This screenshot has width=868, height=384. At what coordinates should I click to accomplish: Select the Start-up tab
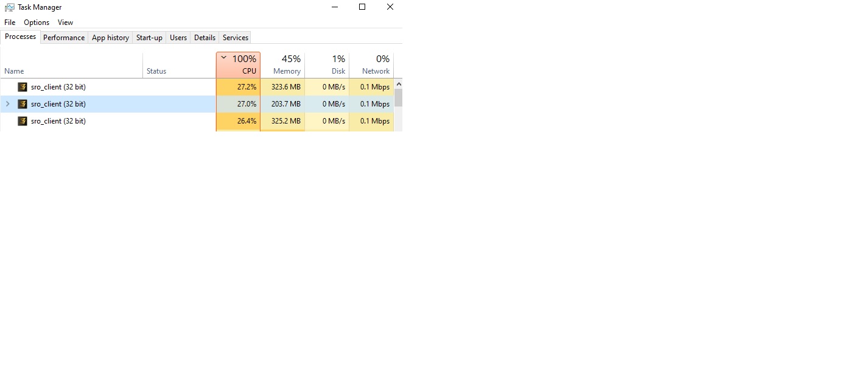[x=149, y=38]
